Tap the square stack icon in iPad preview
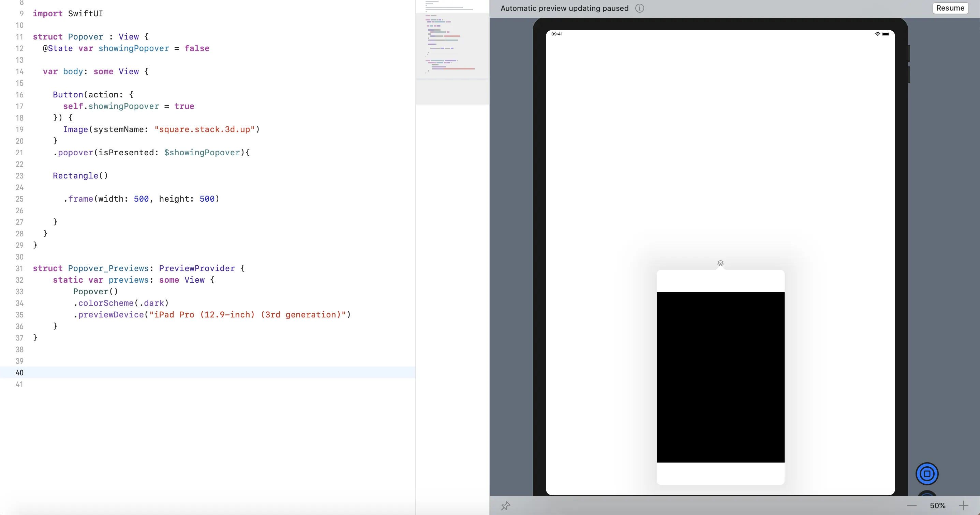980x515 pixels. [720, 263]
